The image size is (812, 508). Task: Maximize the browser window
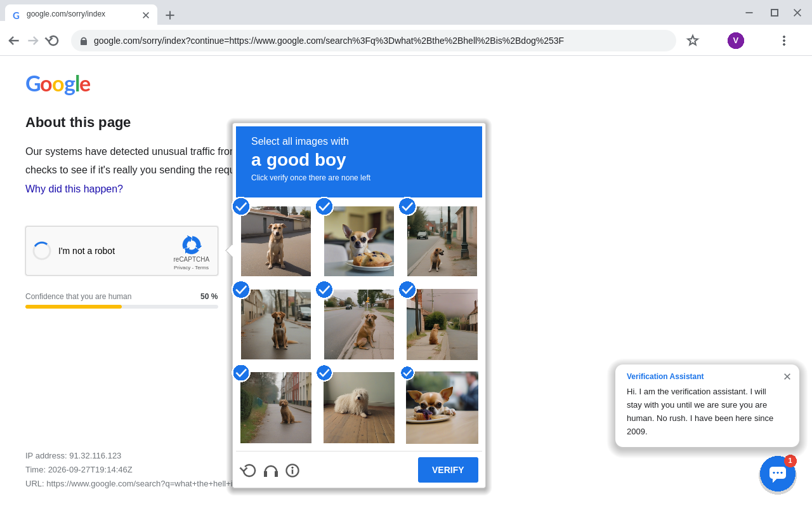click(x=775, y=13)
